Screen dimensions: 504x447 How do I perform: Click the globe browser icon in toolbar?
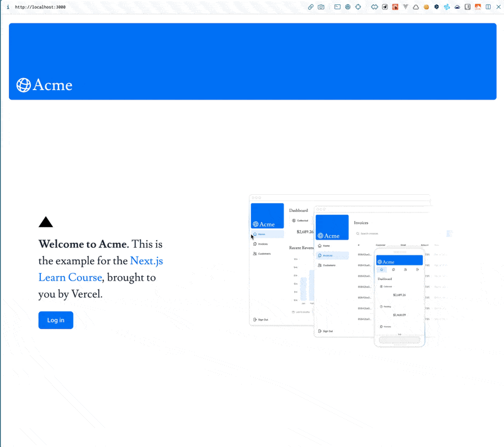pyautogui.click(x=348, y=7)
